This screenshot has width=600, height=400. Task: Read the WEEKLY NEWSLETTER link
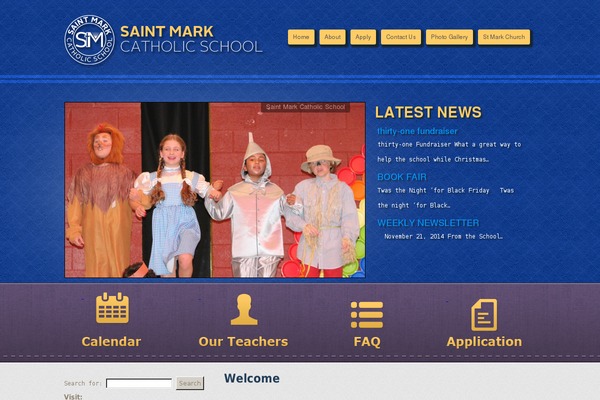(x=428, y=223)
